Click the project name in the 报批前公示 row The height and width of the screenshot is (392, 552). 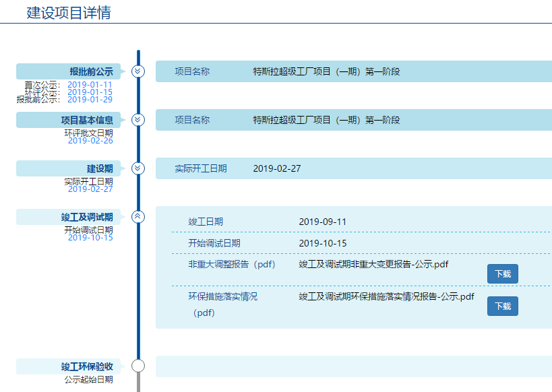coord(326,71)
